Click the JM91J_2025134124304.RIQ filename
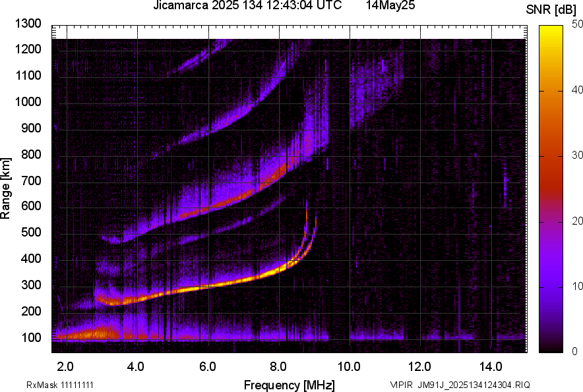This screenshot has width=583, height=392. tap(474, 385)
